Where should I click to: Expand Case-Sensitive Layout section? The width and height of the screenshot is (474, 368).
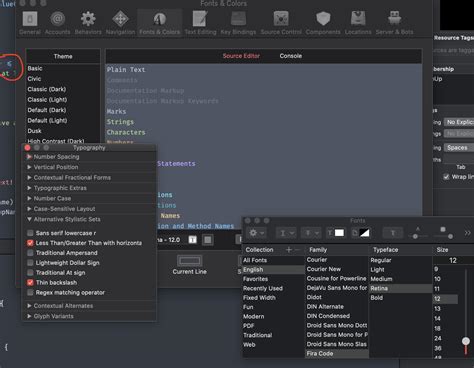tap(29, 209)
